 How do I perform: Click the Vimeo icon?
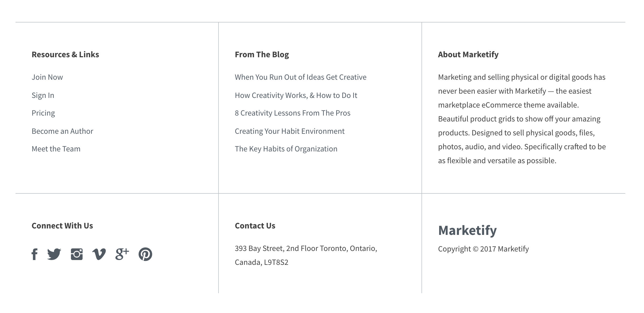[x=99, y=254]
